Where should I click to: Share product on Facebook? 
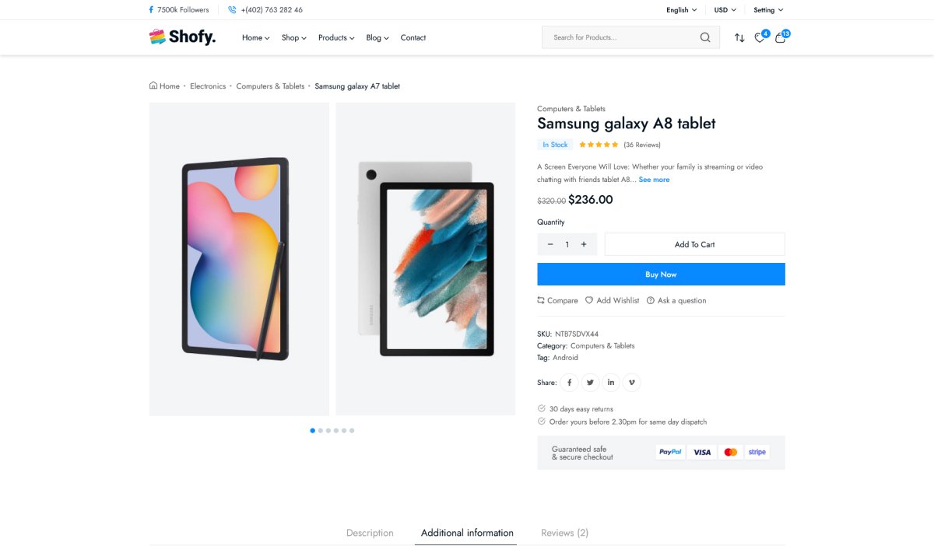[x=570, y=383]
